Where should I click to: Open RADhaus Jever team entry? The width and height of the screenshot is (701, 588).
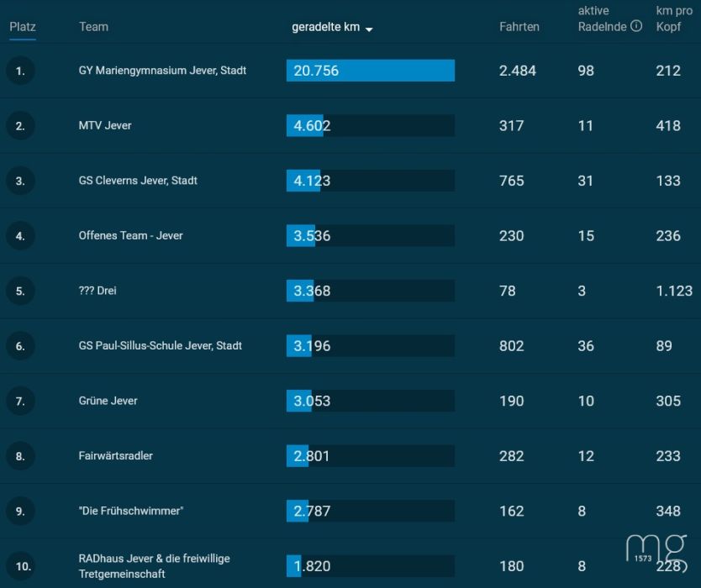[x=155, y=566]
